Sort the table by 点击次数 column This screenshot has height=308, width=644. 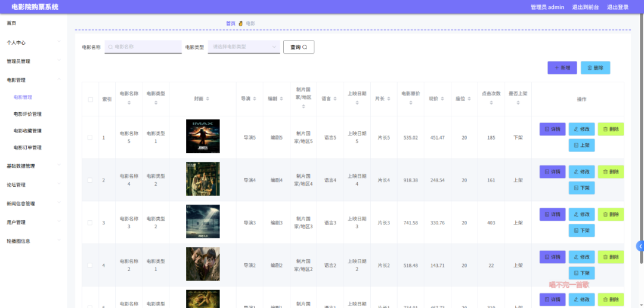(491, 103)
